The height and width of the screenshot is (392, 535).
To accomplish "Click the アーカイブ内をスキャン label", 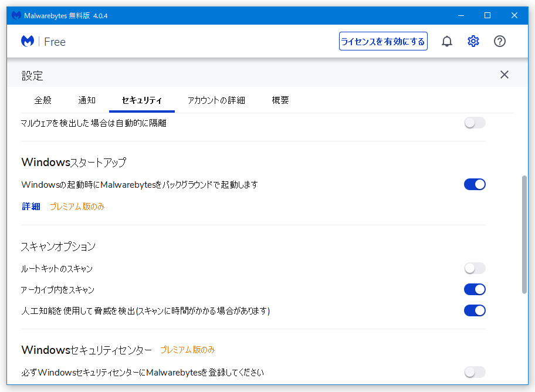I will click(x=57, y=290).
